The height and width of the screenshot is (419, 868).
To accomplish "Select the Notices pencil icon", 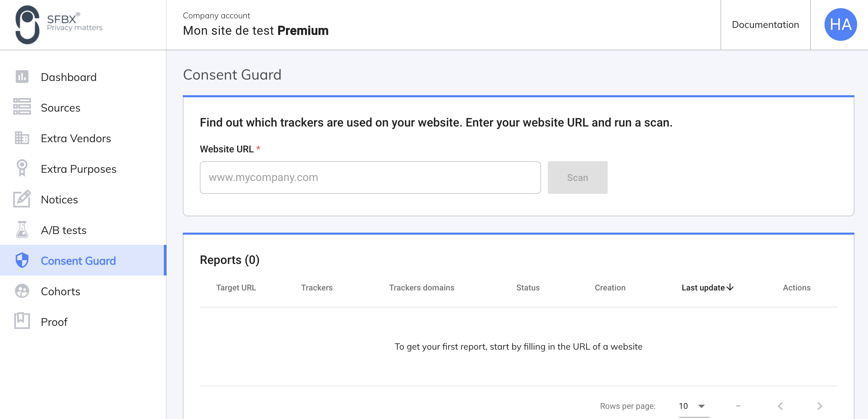I will point(22,199).
